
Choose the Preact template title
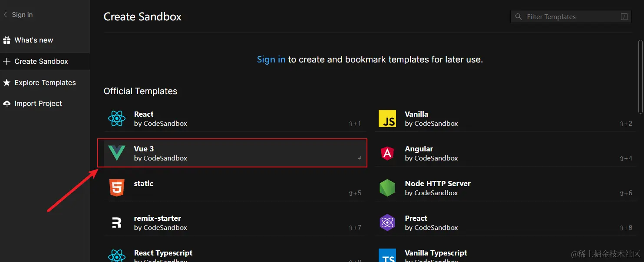click(416, 218)
